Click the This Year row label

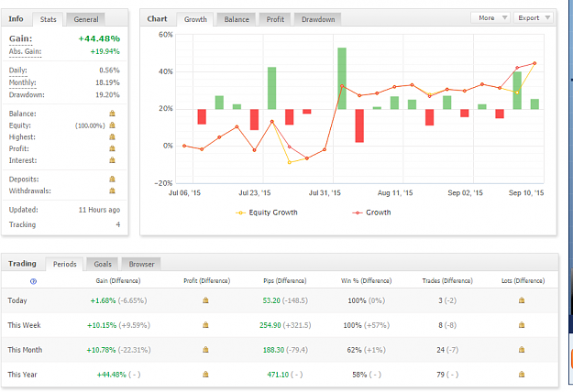[x=22, y=374]
